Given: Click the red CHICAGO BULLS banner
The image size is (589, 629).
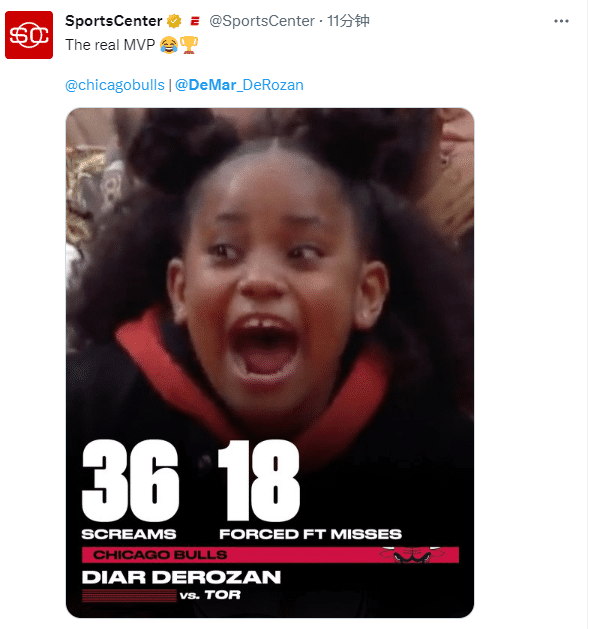Looking at the screenshot, I should pos(270,555).
